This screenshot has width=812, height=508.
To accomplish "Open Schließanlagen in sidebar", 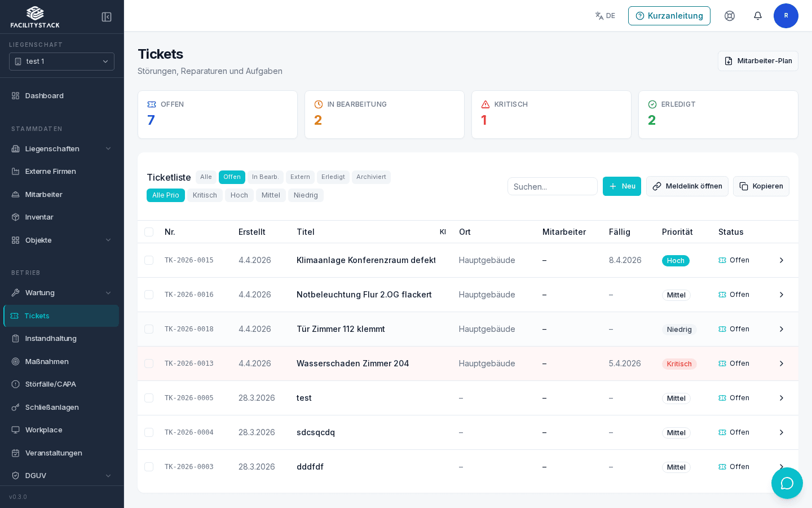I will tap(61, 408).
